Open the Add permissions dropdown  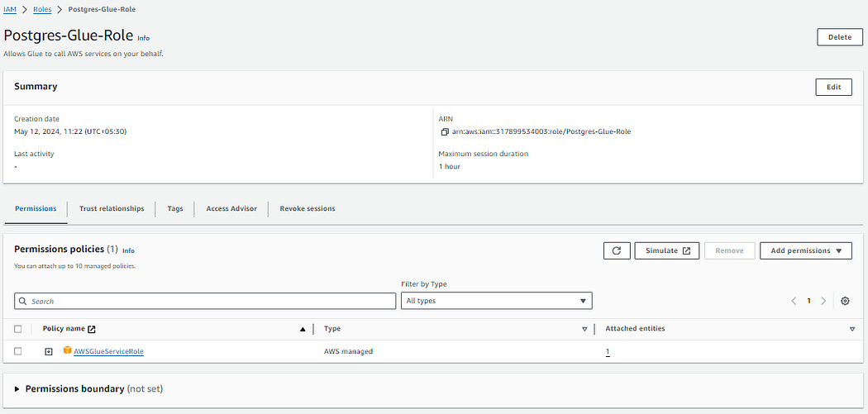pos(805,250)
